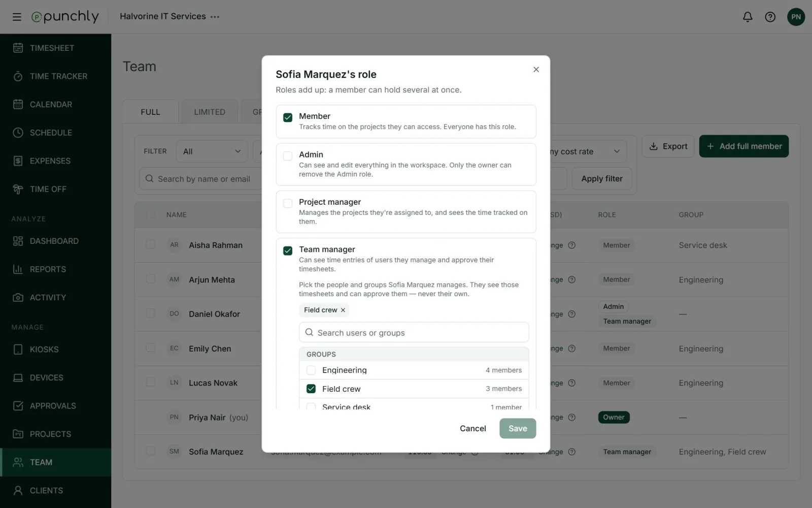Open workspace options ellipsis next to Halvorine

tap(215, 17)
